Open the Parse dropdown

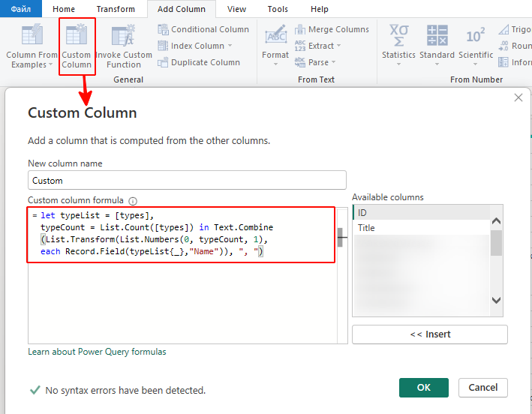point(333,62)
